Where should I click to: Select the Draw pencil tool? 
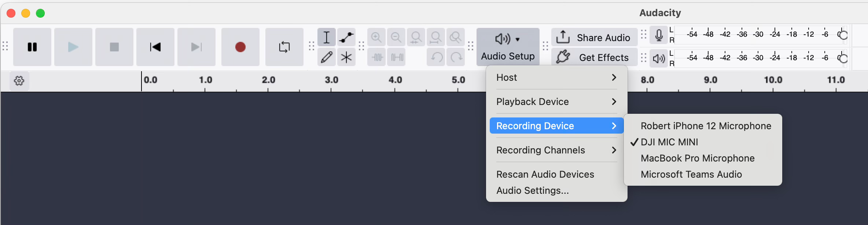coord(327,57)
